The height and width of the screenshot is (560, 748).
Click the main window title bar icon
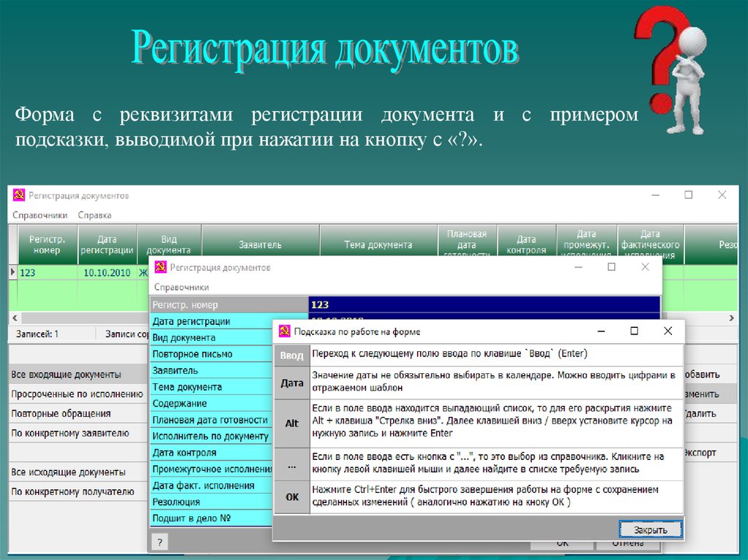[x=18, y=196]
